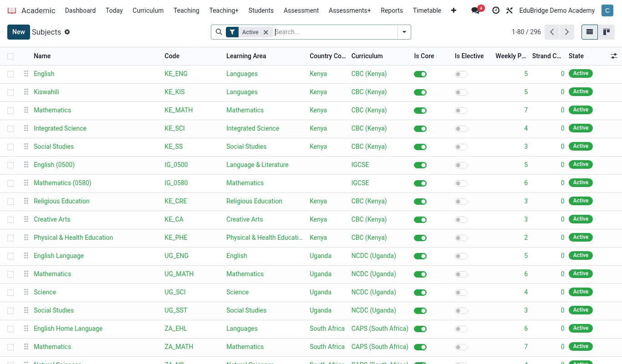Screen dimensions: 622x364
Task: Remove the Active filter facet
Action: click(x=266, y=32)
